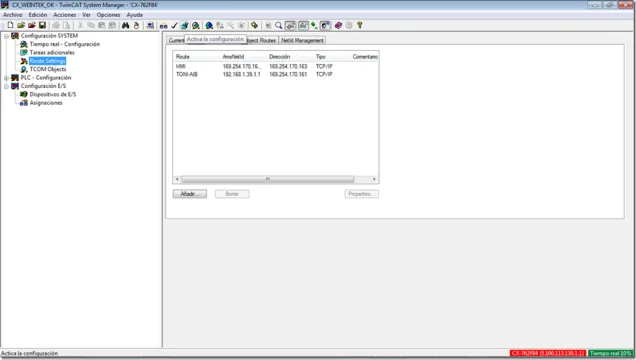Click the Añadir... button

tap(190, 194)
